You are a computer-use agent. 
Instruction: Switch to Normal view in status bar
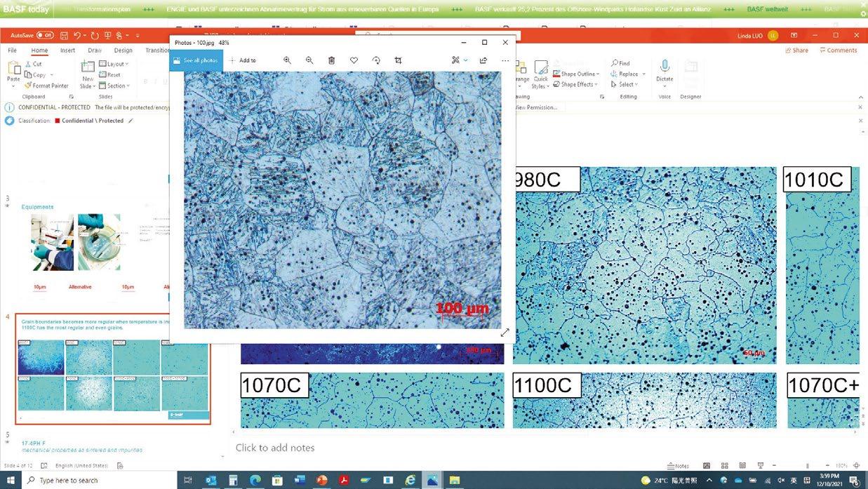click(x=707, y=466)
